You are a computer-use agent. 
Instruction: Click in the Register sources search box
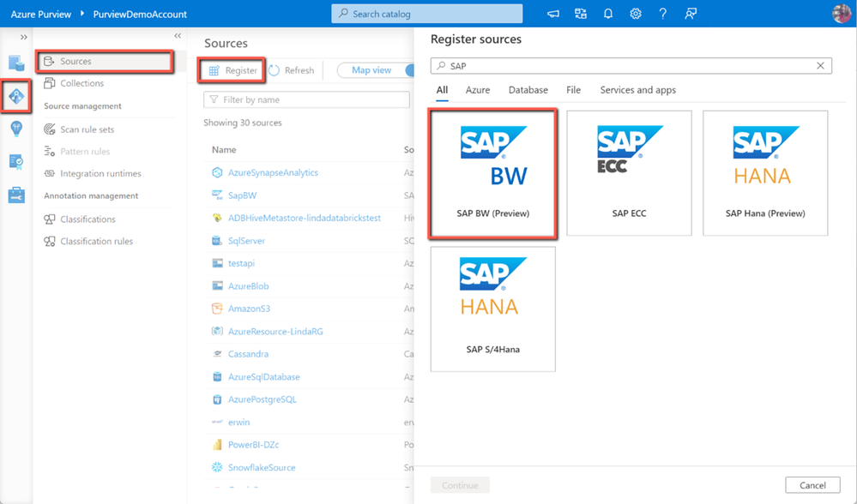631,65
